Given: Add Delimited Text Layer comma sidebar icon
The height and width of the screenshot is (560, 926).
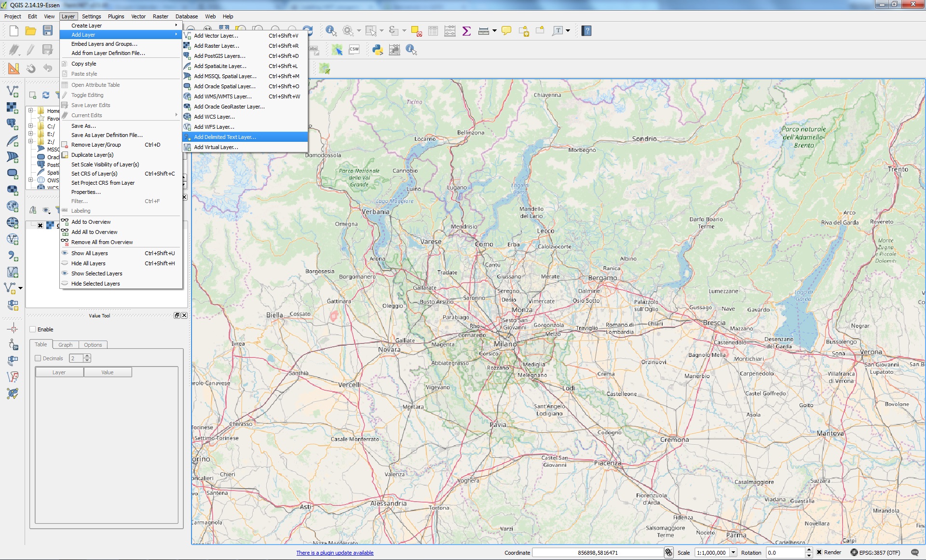Looking at the screenshot, I should tap(13, 256).
